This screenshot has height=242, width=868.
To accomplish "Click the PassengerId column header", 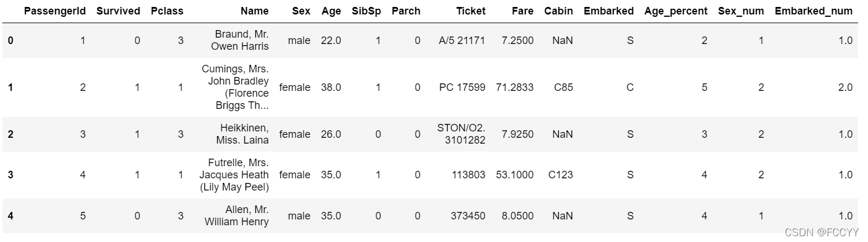I will (x=54, y=11).
